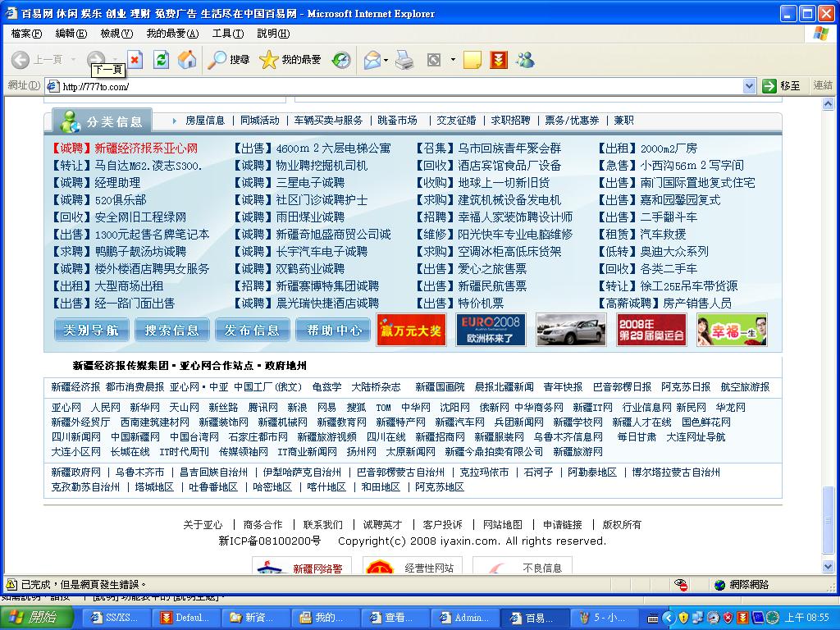Image resolution: width=840 pixels, height=630 pixels.
Task: Open the Mail button dropdown arrow
Action: (x=386, y=60)
